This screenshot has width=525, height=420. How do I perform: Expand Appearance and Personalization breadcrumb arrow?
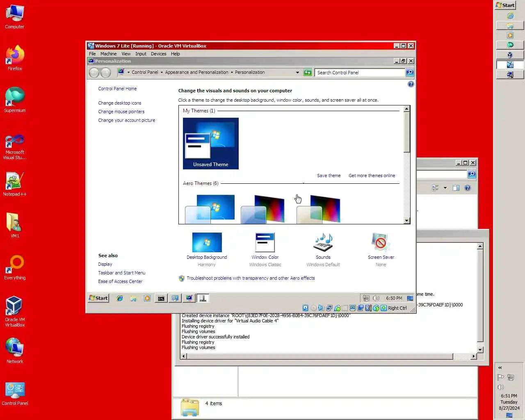(x=232, y=72)
